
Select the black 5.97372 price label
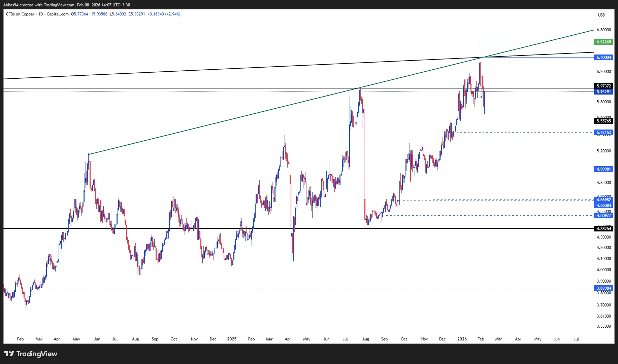tap(604, 86)
